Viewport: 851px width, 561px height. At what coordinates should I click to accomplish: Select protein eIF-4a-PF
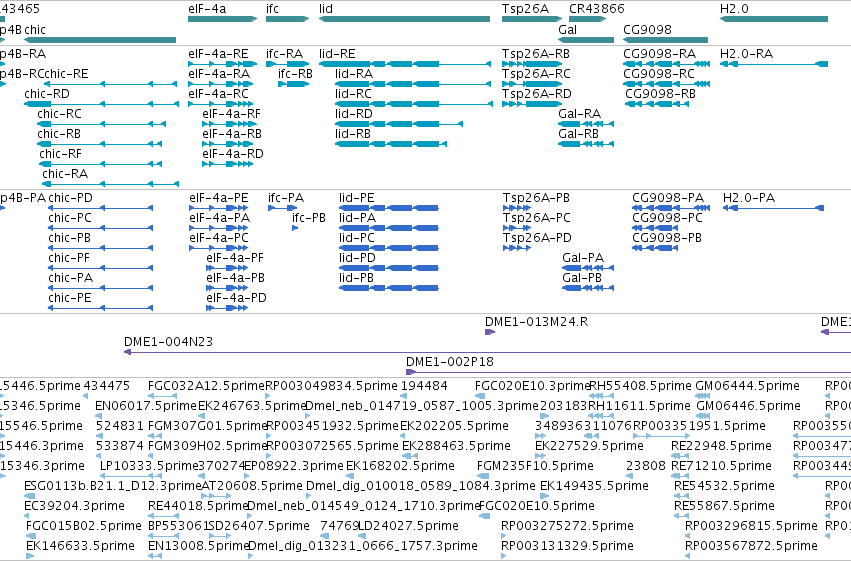tap(227, 268)
